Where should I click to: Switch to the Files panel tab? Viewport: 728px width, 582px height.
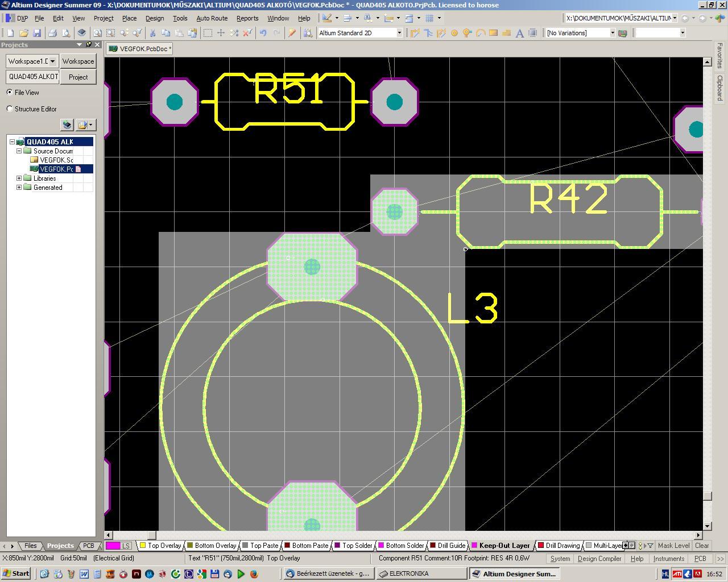point(30,546)
